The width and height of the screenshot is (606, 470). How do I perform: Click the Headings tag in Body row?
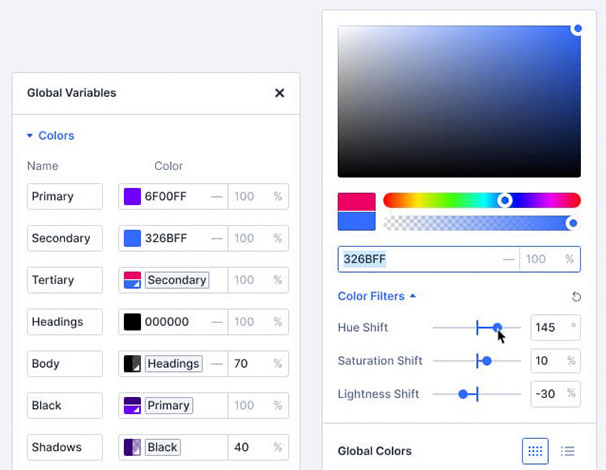click(x=174, y=364)
